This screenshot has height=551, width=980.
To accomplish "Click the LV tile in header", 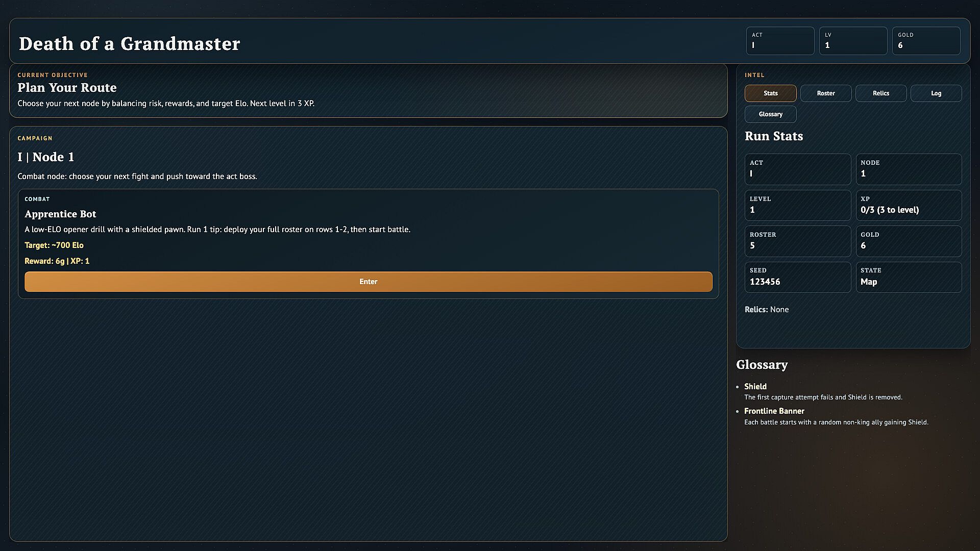I will pos(853,41).
